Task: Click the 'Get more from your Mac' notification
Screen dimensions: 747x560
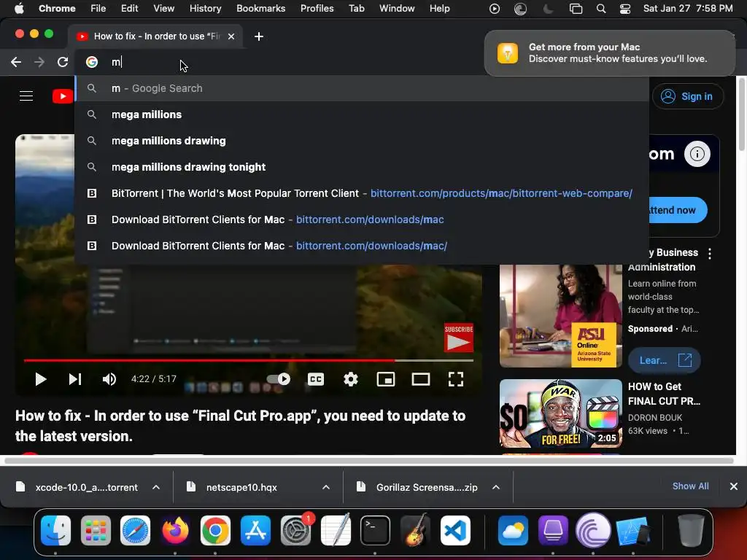Action: [x=610, y=52]
